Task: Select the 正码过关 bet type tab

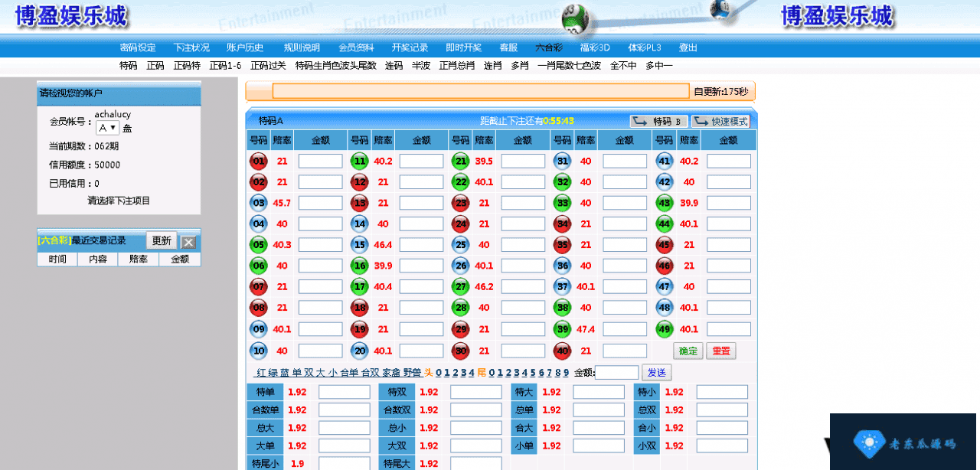Action: tap(268, 66)
